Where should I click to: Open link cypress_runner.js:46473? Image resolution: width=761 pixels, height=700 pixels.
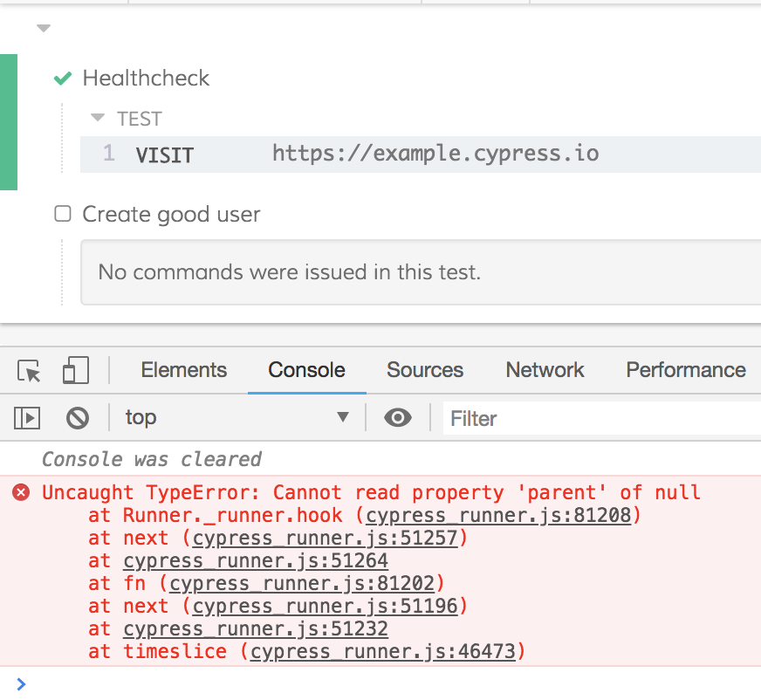pyautogui.click(x=383, y=652)
